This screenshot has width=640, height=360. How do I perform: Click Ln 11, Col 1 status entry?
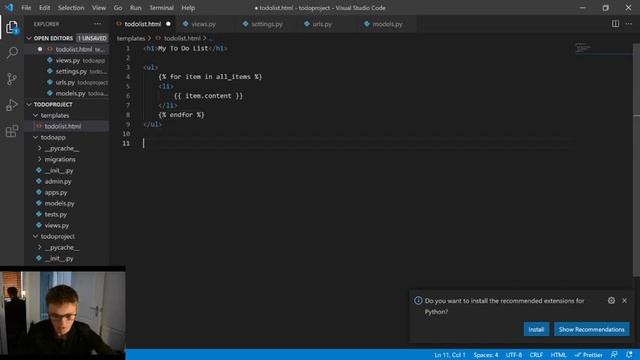[x=449, y=355]
